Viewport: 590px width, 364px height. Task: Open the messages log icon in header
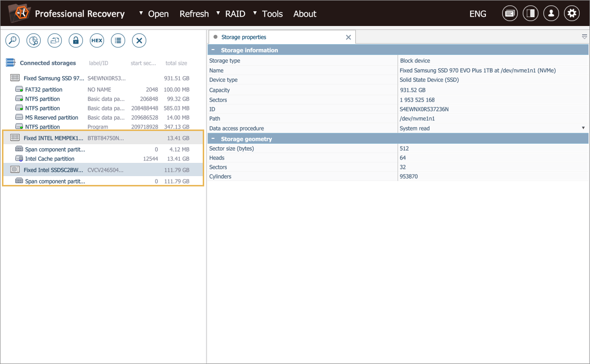[510, 14]
